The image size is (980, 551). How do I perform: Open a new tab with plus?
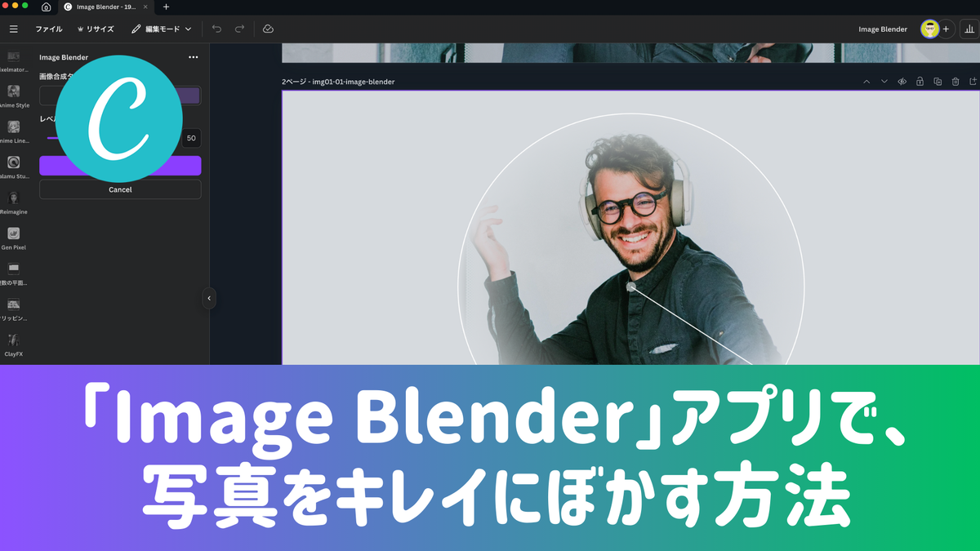tap(167, 7)
